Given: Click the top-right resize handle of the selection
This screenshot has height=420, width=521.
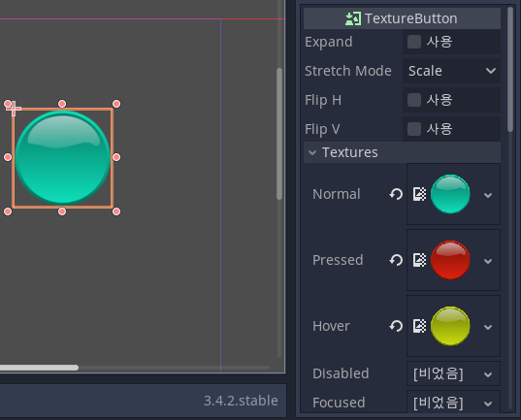Looking at the screenshot, I should (x=116, y=104).
